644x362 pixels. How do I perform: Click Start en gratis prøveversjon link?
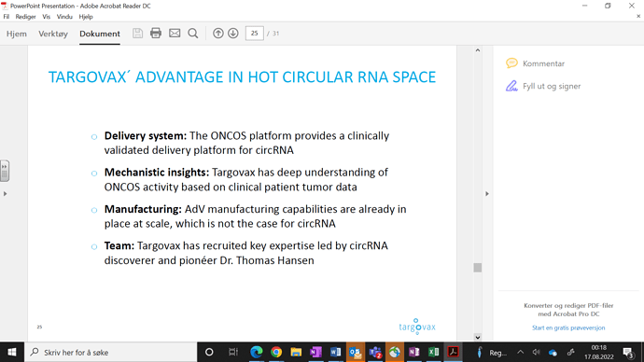point(568,327)
